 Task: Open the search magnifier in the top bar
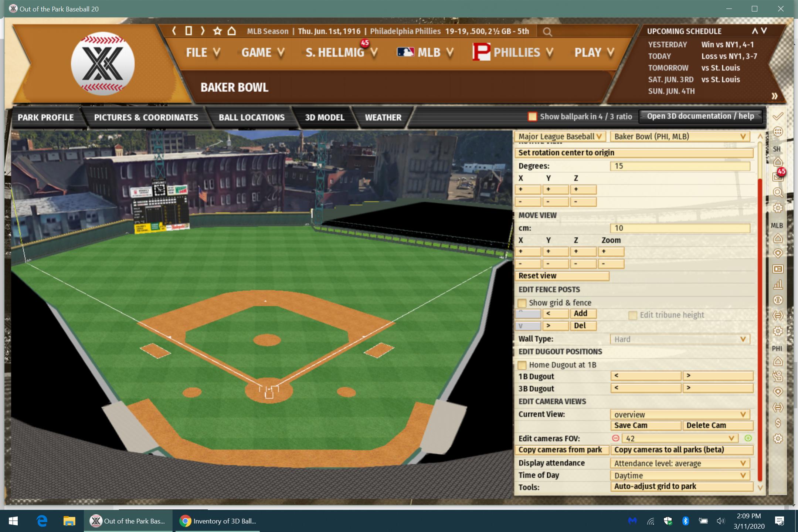pos(547,32)
